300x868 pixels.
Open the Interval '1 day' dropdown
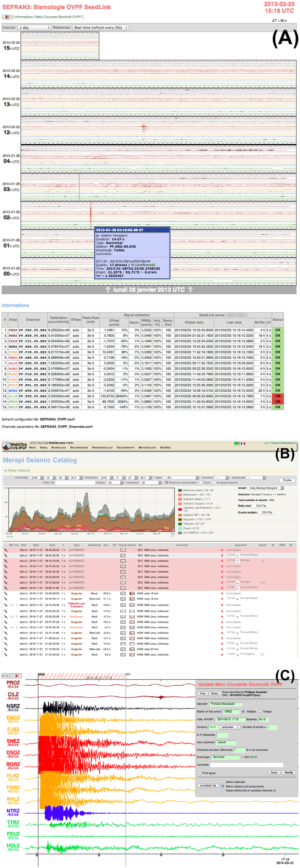34,27
